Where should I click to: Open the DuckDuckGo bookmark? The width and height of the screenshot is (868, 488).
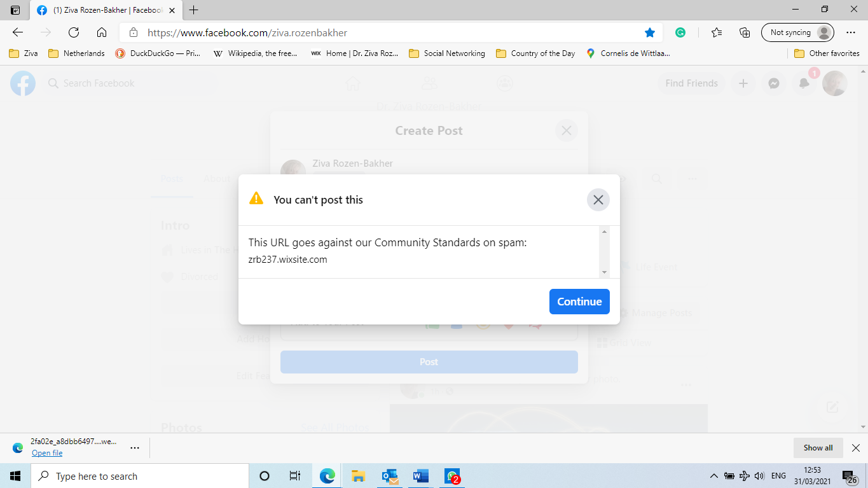point(158,53)
